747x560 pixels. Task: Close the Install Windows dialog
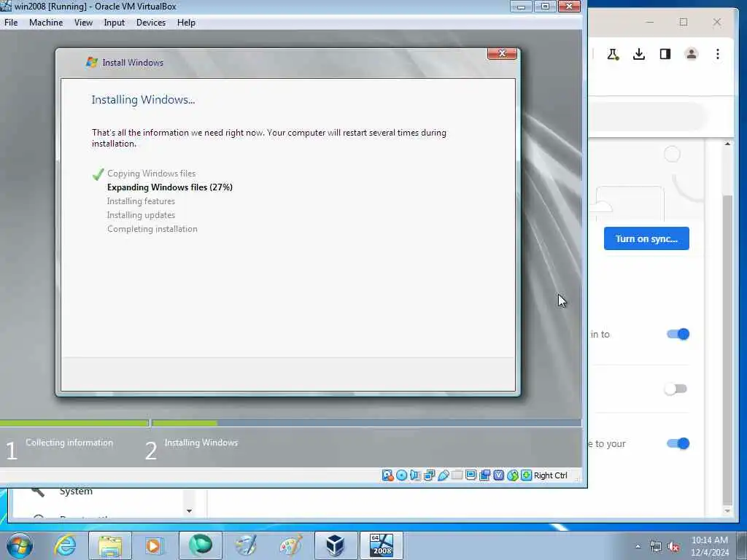click(502, 53)
